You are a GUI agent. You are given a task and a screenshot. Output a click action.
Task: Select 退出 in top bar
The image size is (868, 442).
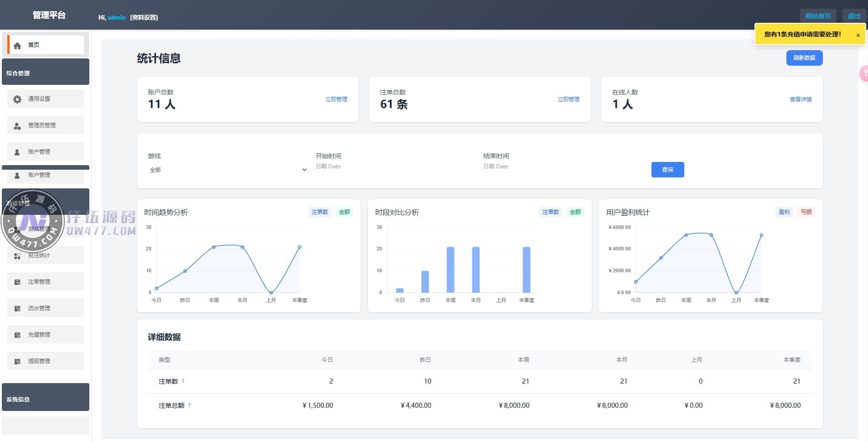click(854, 16)
